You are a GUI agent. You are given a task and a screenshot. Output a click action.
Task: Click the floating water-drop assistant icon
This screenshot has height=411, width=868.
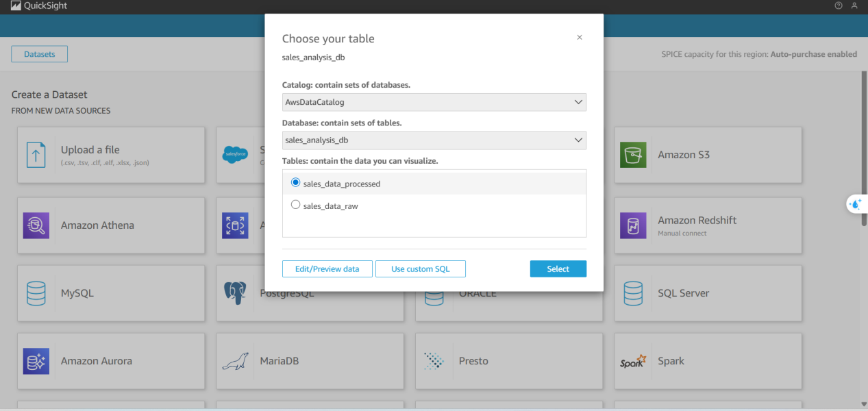(855, 204)
